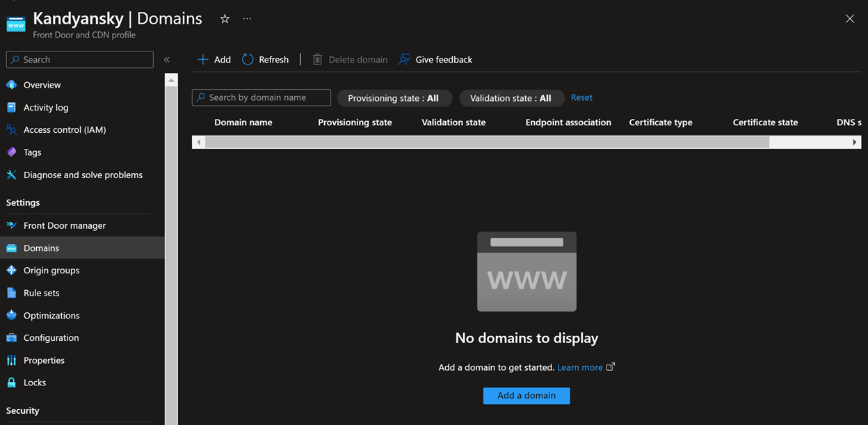Click the table's horizontal scrollbar thumb
This screenshot has width=868, height=425.
[x=488, y=142]
